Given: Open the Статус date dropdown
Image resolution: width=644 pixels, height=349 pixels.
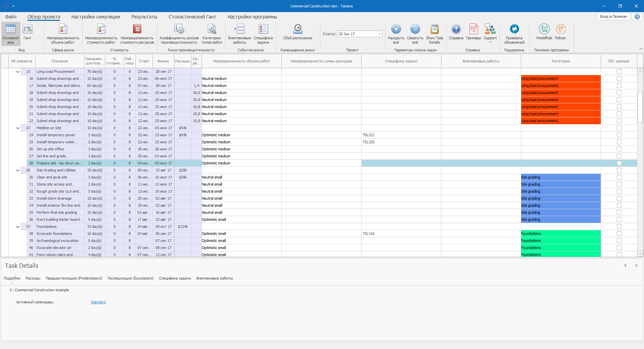Looking at the screenshot, I should 380,34.
